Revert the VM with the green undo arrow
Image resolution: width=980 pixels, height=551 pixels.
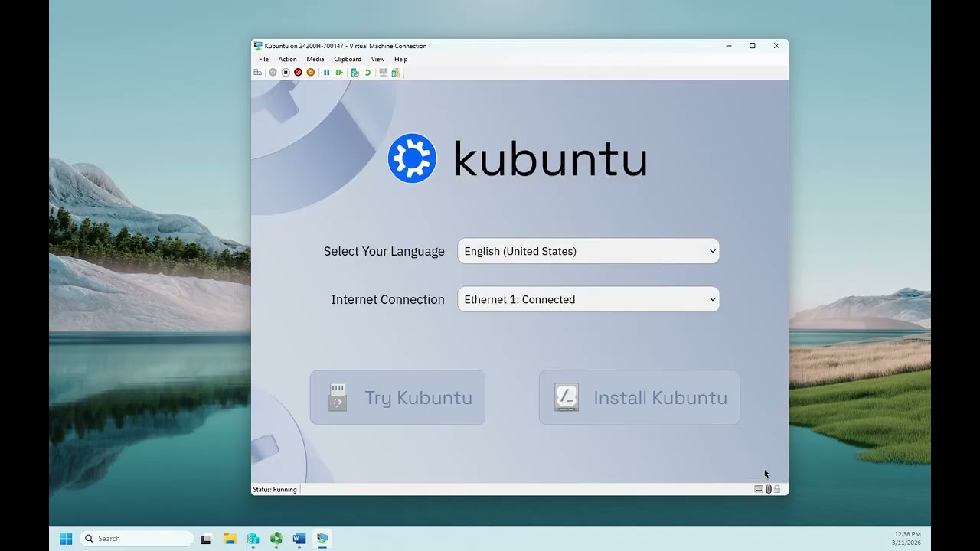[x=367, y=73]
